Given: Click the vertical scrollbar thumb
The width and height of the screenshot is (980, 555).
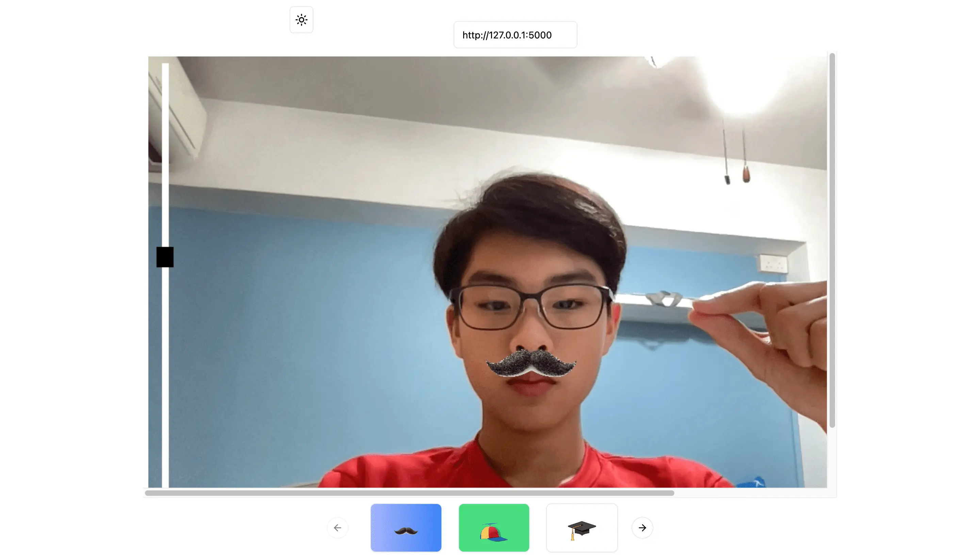Looking at the screenshot, I should (832, 240).
